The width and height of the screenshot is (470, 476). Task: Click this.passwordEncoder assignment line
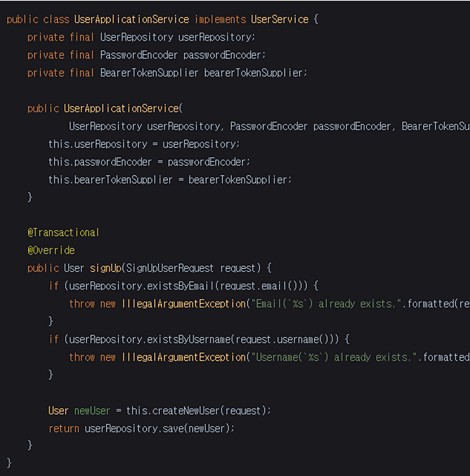click(149, 162)
